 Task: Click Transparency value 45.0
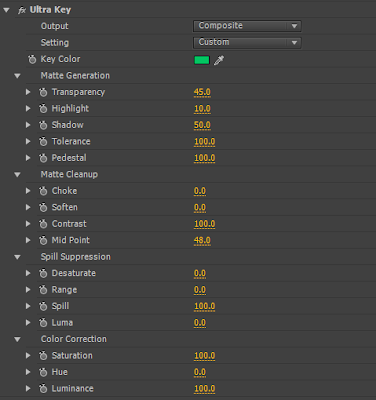coord(202,92)
